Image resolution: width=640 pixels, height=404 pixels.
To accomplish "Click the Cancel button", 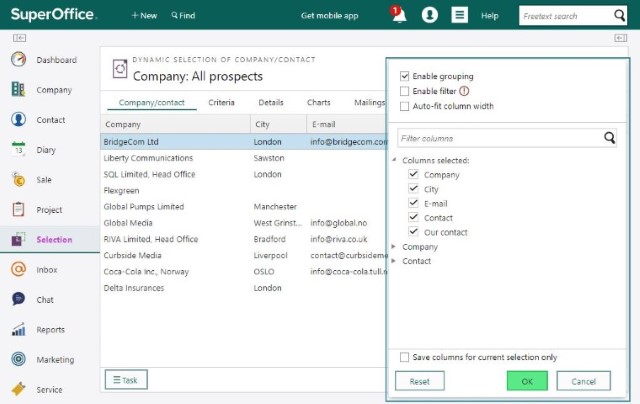I will point(583,381).
